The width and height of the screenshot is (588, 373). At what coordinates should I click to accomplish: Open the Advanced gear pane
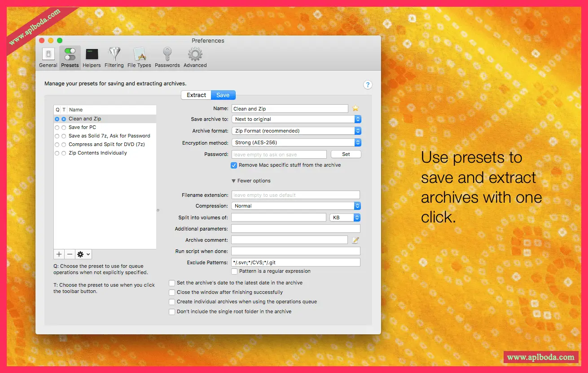[x=195, y=58]
